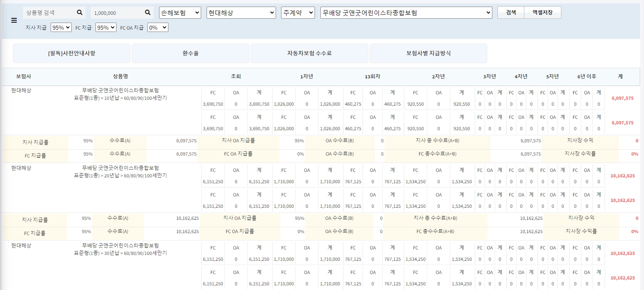Go to the 보험사별 지급방식 tab
Image resolution: width=644 pixels, height=290 pixels.
[428, 53]
